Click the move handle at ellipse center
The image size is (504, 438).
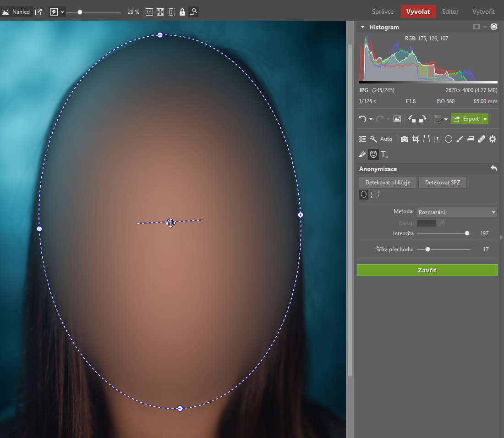pos(171,223)
